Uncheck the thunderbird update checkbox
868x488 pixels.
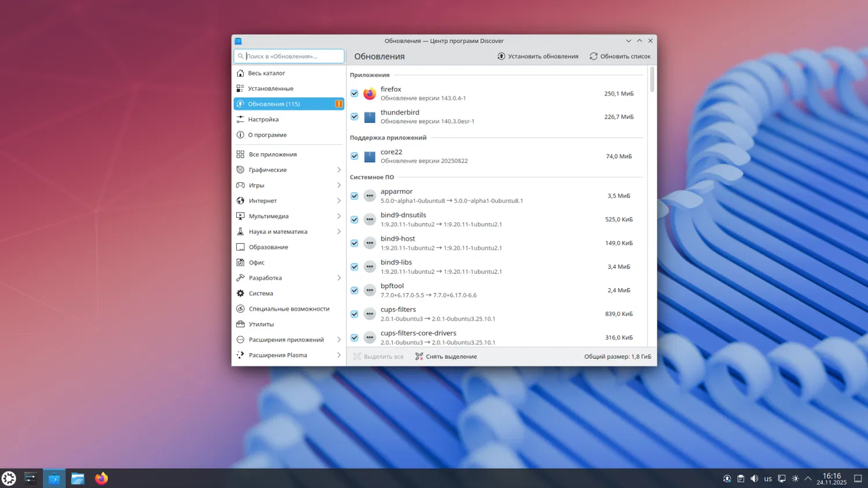tap(355, 117)
